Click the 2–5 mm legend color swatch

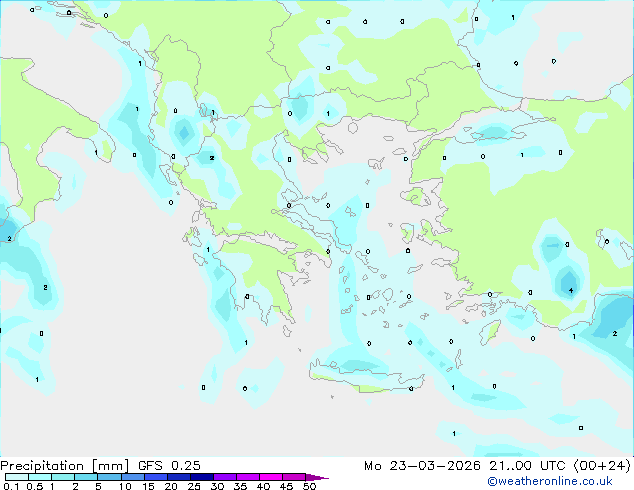(x=86, y=477)
